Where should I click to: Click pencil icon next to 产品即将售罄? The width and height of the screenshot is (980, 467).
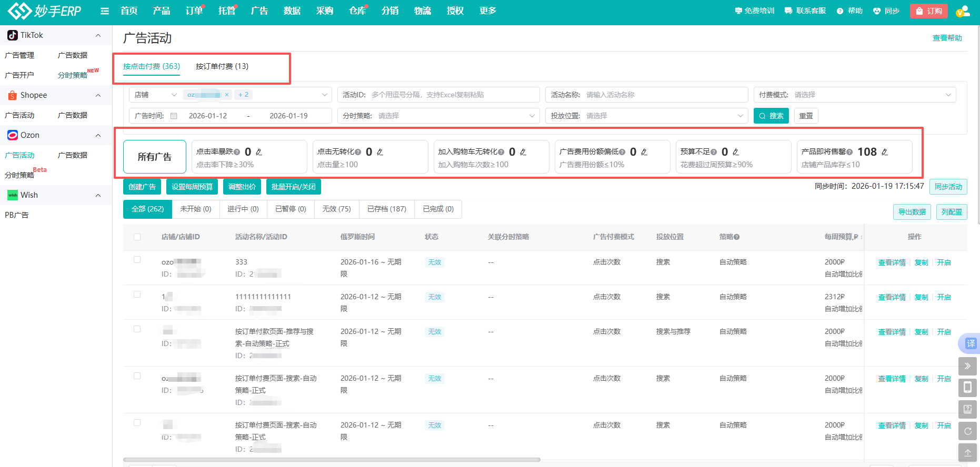885,152
